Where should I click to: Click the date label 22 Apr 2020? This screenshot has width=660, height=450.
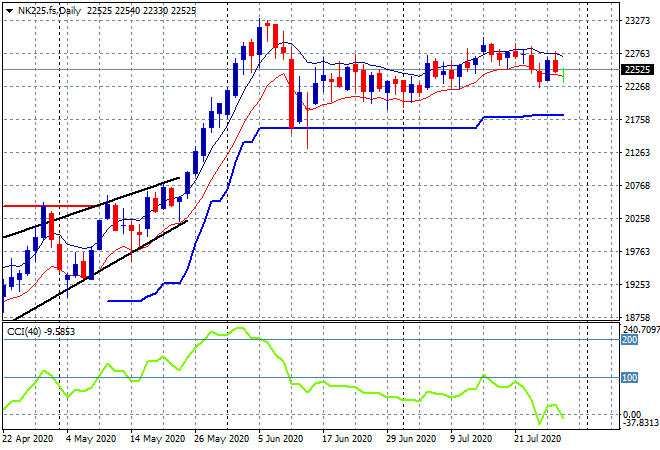28,439
